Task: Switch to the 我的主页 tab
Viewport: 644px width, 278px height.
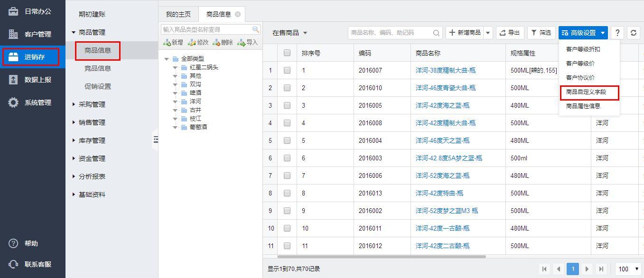Action: pyautogui.click(x=178, y=14)
